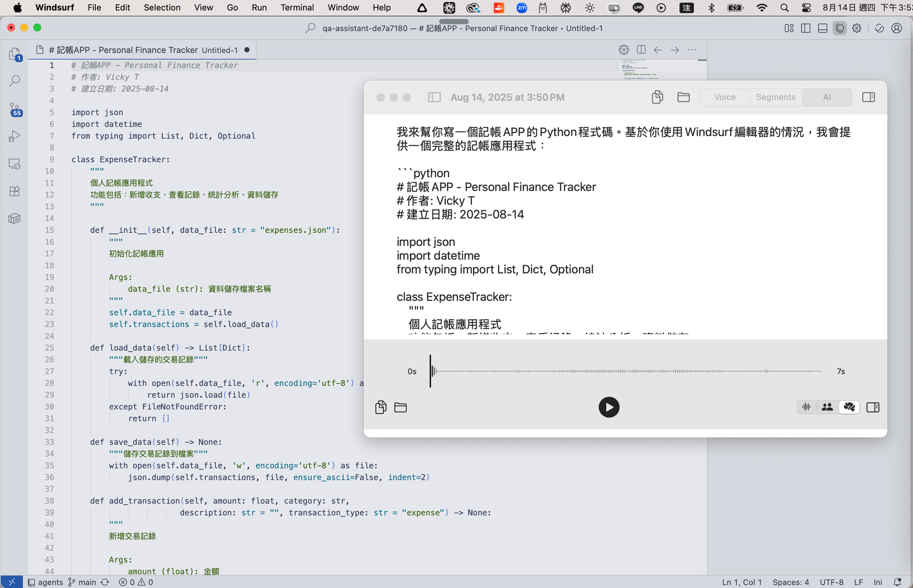Toggle the lower right side panel icon
The image size is (913, 588).
pos(873,407)
